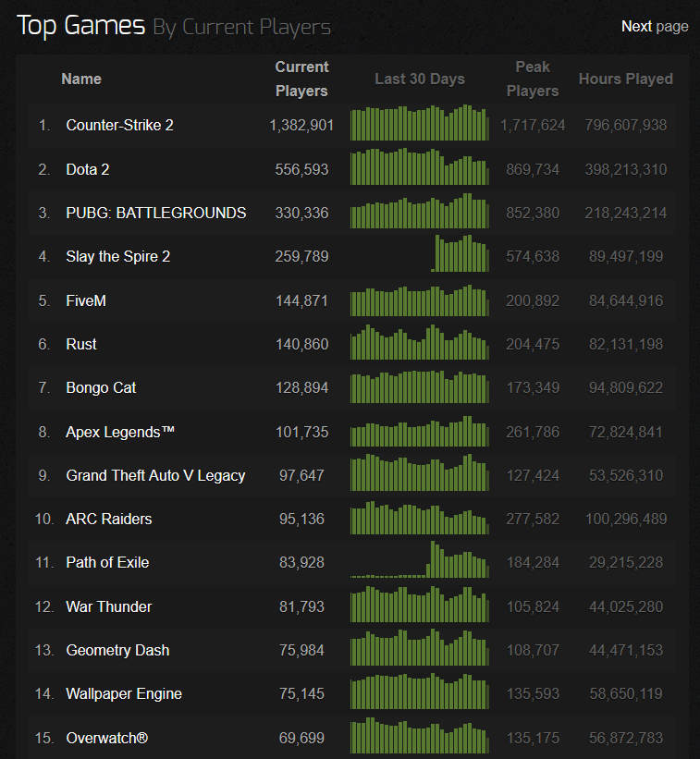
Task: Open Slay the Spire 2 entry
Action: click(x=118, y=257)
